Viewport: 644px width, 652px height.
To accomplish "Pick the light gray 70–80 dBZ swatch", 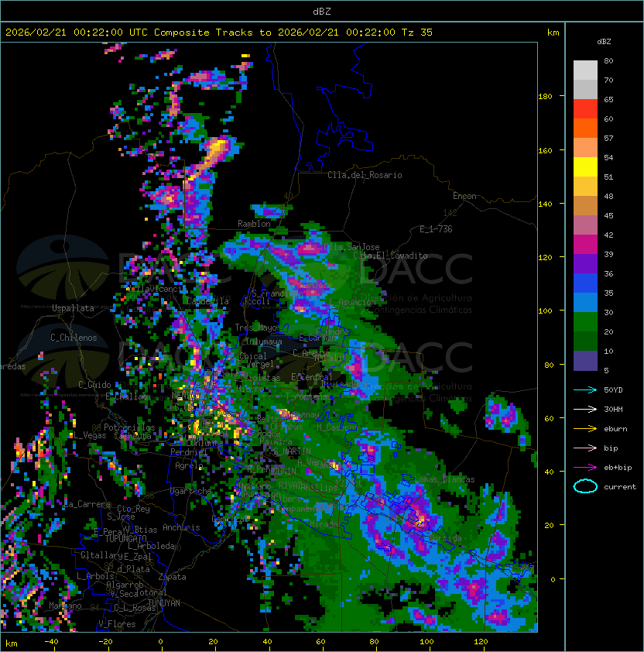I will tap(585, 70).
